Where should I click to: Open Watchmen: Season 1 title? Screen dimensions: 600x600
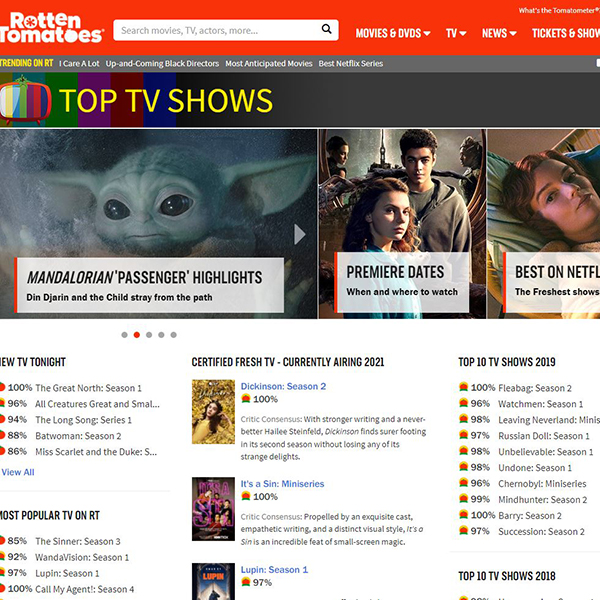point(541,404)
